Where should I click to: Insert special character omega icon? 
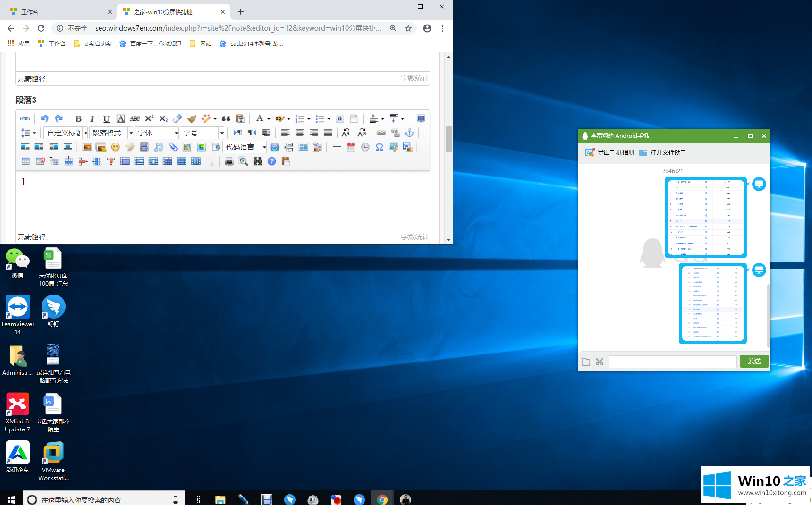pos(379,147)
